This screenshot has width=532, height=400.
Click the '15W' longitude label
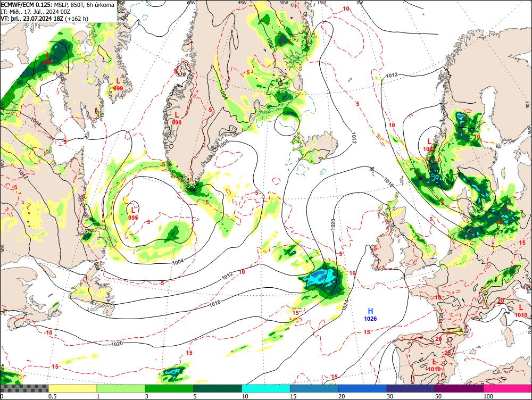click(x=322, y=2)
